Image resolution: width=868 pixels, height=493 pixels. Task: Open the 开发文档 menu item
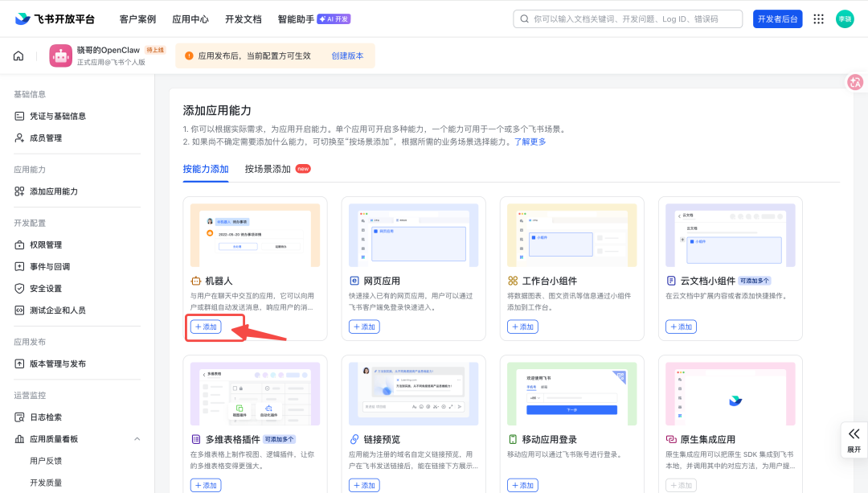coord(243,18)
